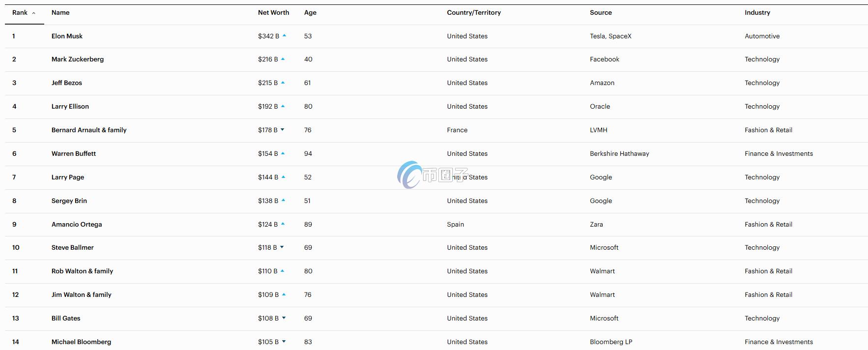Sort by the Country/Territory column header

coord(474,13)
